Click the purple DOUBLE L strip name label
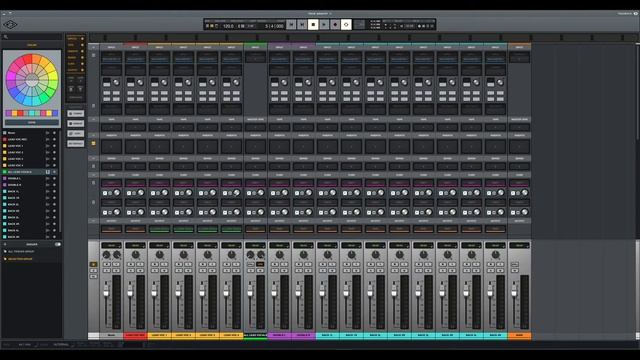Viewport: 640px width, 360px height. click(x=280, y=335)
